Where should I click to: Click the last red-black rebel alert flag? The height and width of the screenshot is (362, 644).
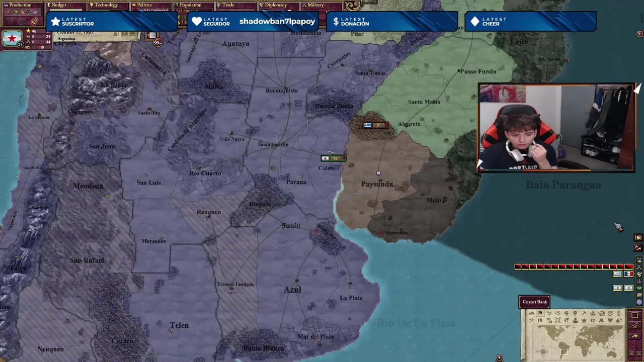point(628,266)
